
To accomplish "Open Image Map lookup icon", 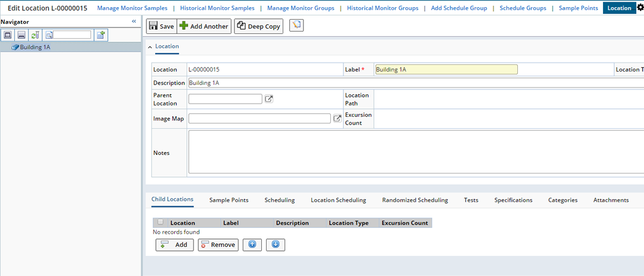I will tap(337, 119).
